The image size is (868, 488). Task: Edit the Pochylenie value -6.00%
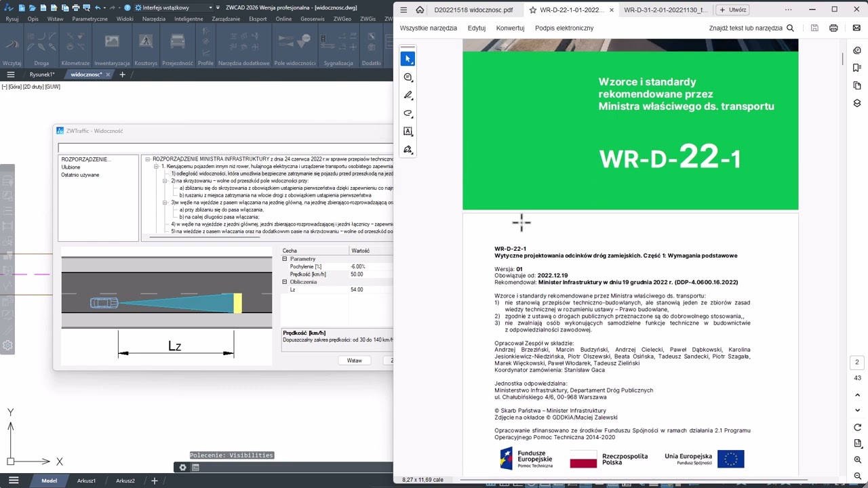coord(370,266)
